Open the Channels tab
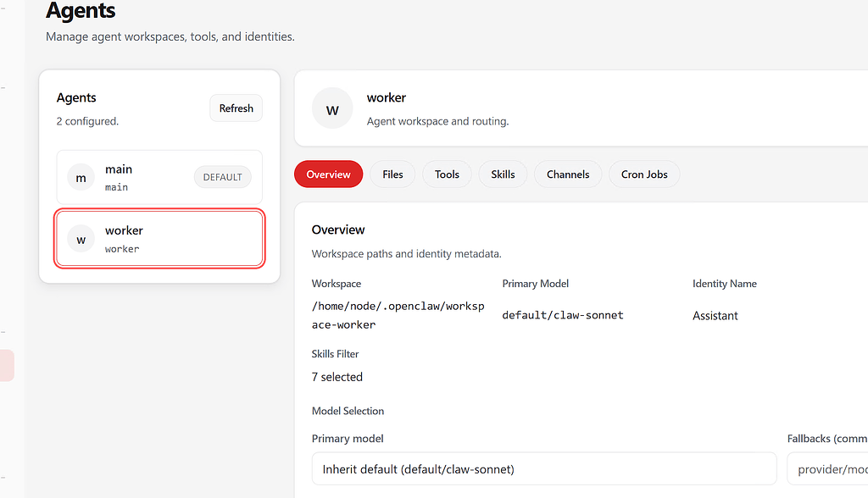This screenshot has height=498, width=868. [568, 174]
